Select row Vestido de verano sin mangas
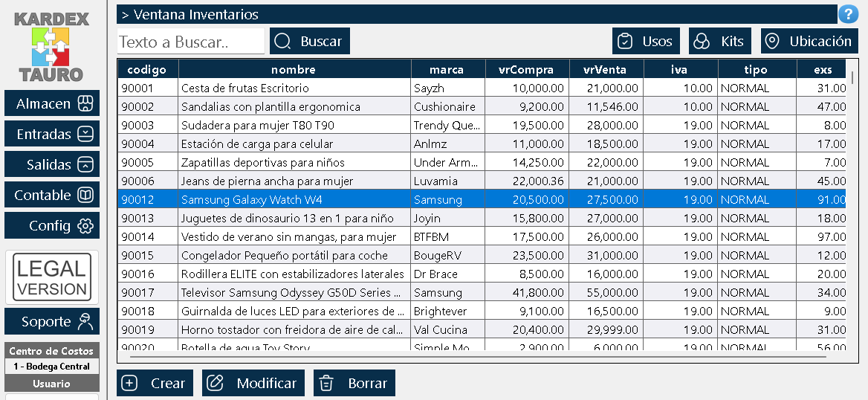This screenshot has width=868, height=400. tap(482, 236)
